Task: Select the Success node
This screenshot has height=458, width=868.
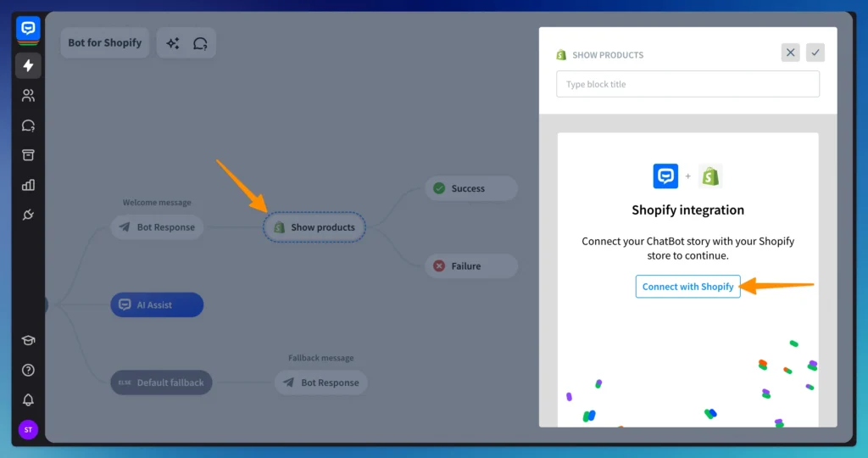Action: point(470,188)
